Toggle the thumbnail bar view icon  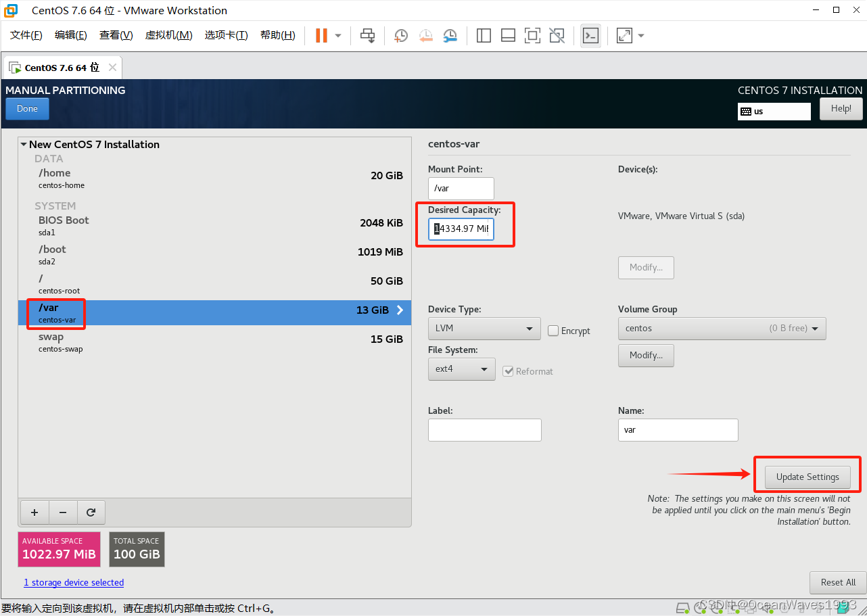[508, 35]
